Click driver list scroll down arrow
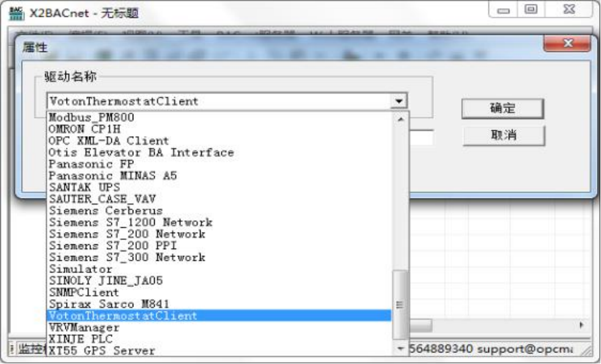Screen dimensions: 601x364 400,349
